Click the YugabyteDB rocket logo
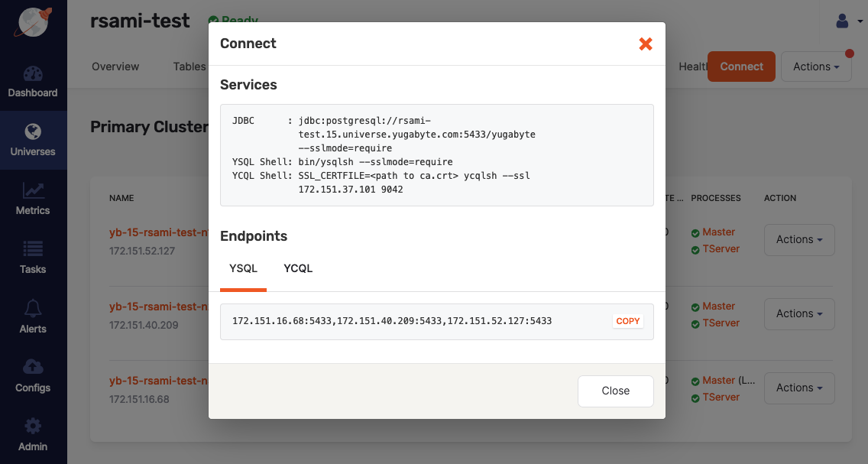 point(33,23)
